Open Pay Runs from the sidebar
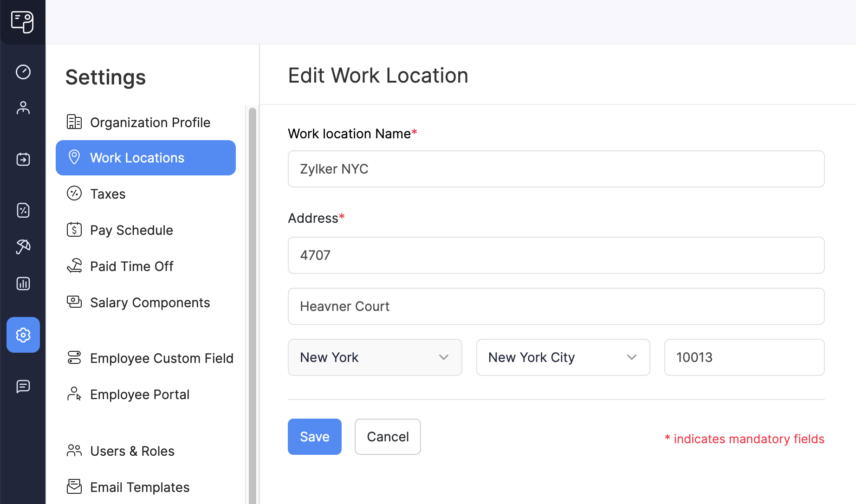Image resolution: width=856 pixels, height=504 pixels. click(x=23, y=159)
